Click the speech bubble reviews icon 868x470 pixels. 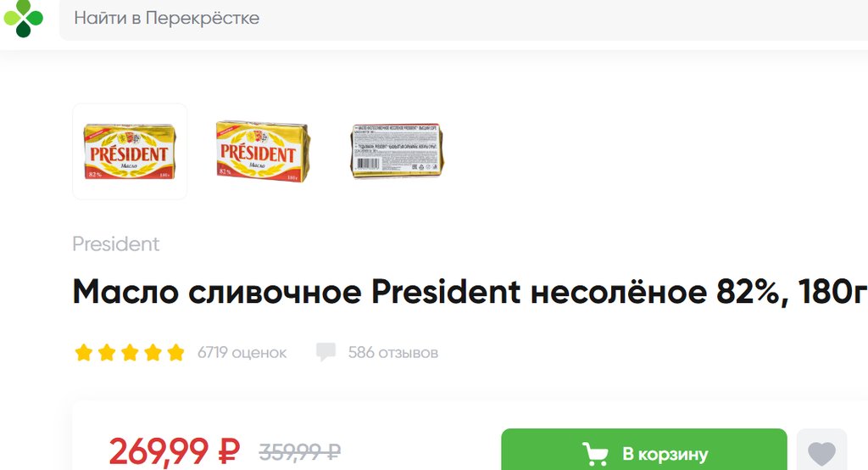tap(325, 353)
